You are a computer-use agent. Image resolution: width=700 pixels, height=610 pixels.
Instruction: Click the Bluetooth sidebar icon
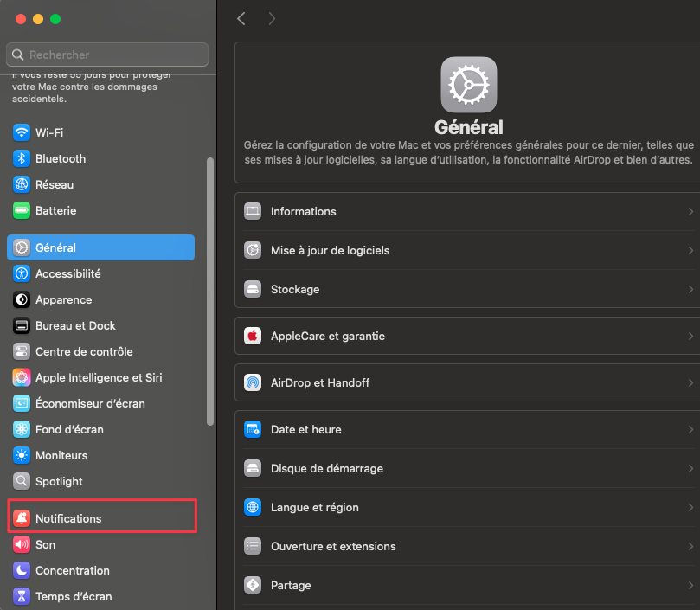22,158
